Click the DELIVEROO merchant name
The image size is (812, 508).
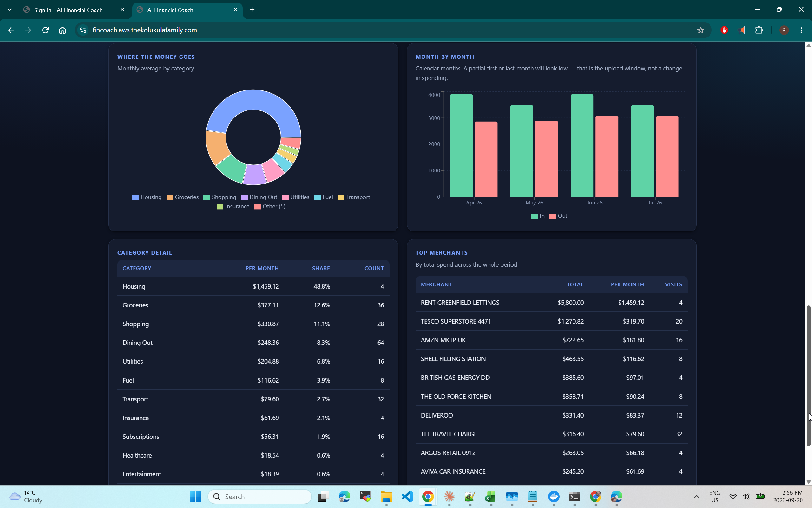click(436, 415)
